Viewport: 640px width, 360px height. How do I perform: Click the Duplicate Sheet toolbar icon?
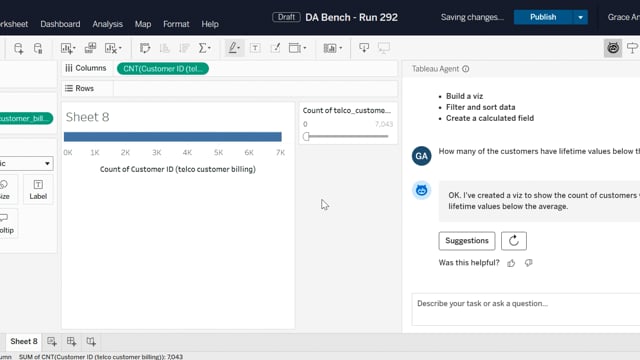90,48
